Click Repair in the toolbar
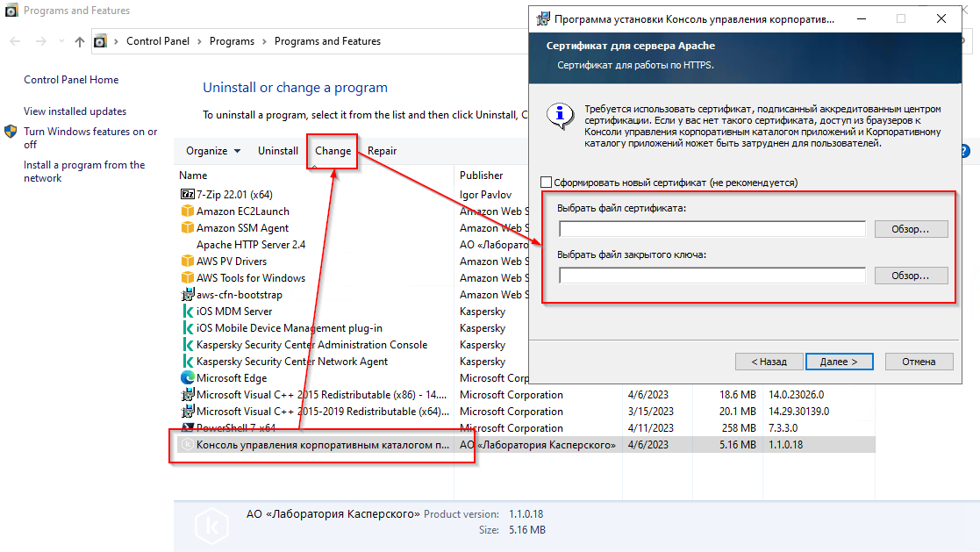The image size is (980, 552). [382, 151]
